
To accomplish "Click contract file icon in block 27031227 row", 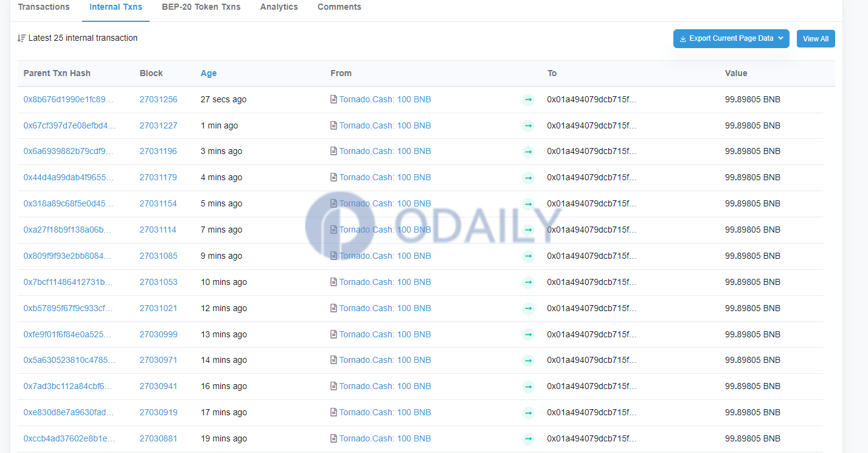I will pyautogui.click(x=334, y=125).
